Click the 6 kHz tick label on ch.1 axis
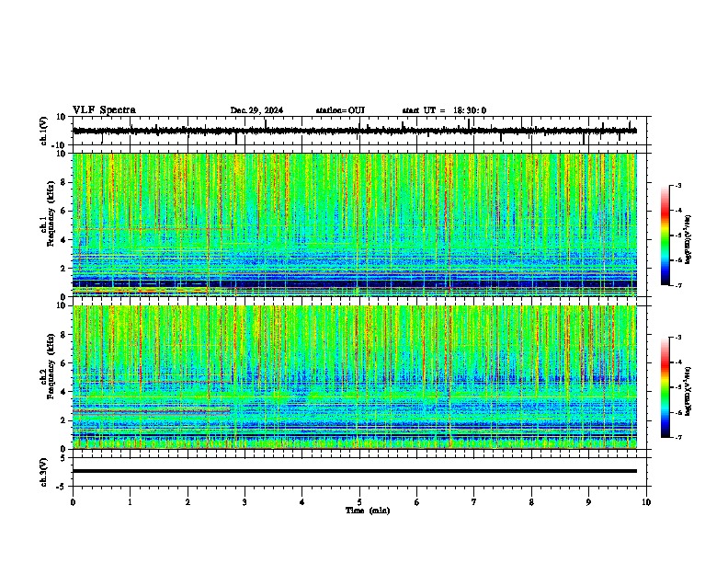 click(63, 211)
